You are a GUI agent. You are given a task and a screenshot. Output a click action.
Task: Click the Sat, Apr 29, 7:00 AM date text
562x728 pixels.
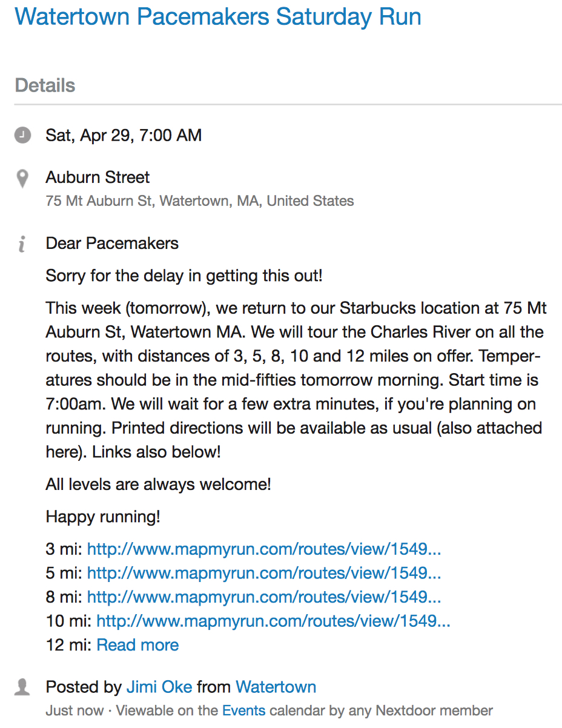tap(124, 135)
